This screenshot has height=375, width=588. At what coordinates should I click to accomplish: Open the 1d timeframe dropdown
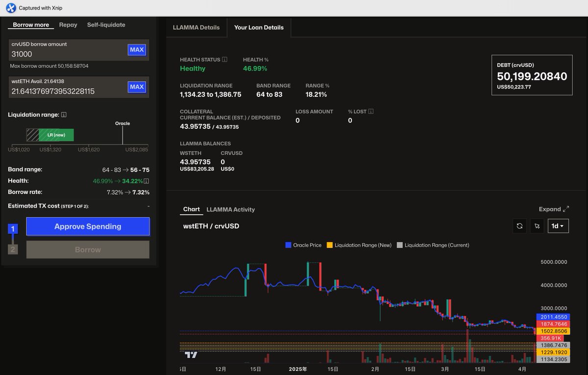coord(558,226)
